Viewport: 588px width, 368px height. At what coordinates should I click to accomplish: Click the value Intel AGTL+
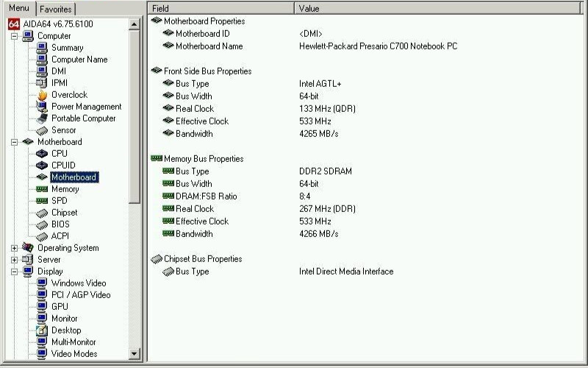(320, 84)
